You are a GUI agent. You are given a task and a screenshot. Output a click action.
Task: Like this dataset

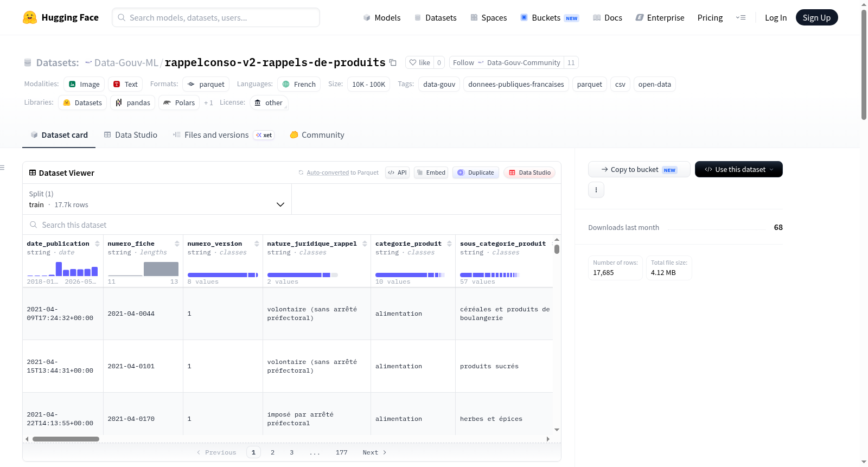coord(419,63)
